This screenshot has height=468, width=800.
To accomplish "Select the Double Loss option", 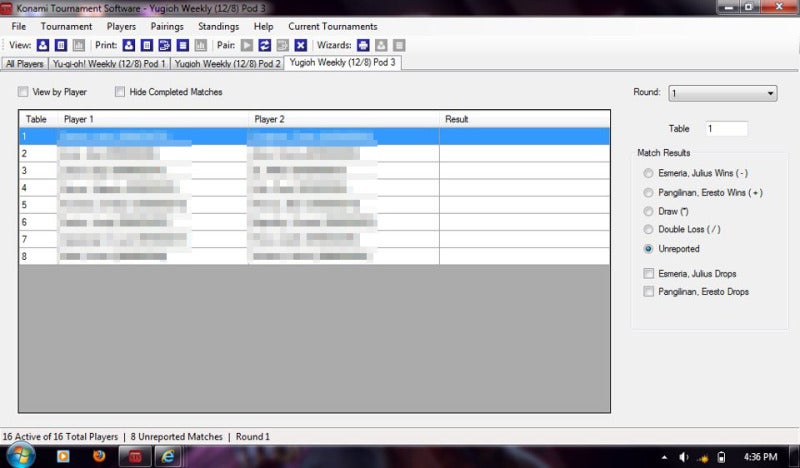I will click(648, 230).
